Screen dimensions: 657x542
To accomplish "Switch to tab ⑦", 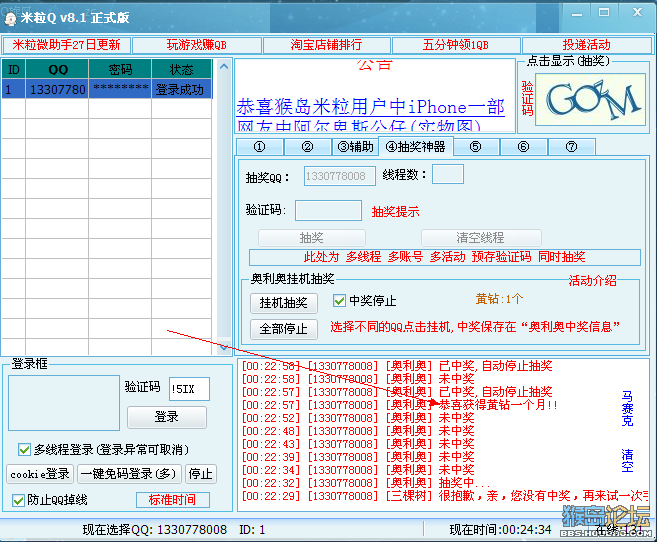I will tap(572, 147).
